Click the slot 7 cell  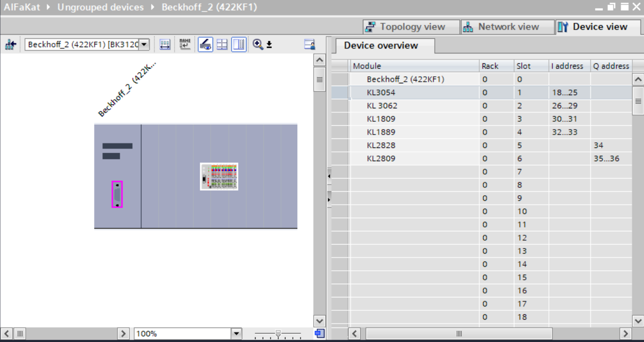532,172
